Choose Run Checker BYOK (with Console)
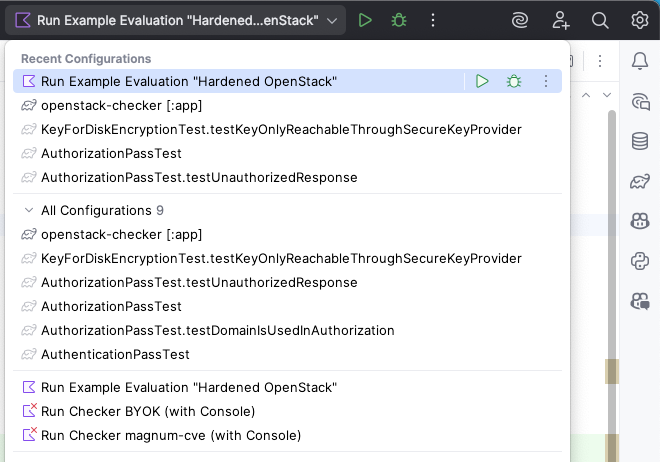This screenshot has height=462, width=660. pos(287,411)
